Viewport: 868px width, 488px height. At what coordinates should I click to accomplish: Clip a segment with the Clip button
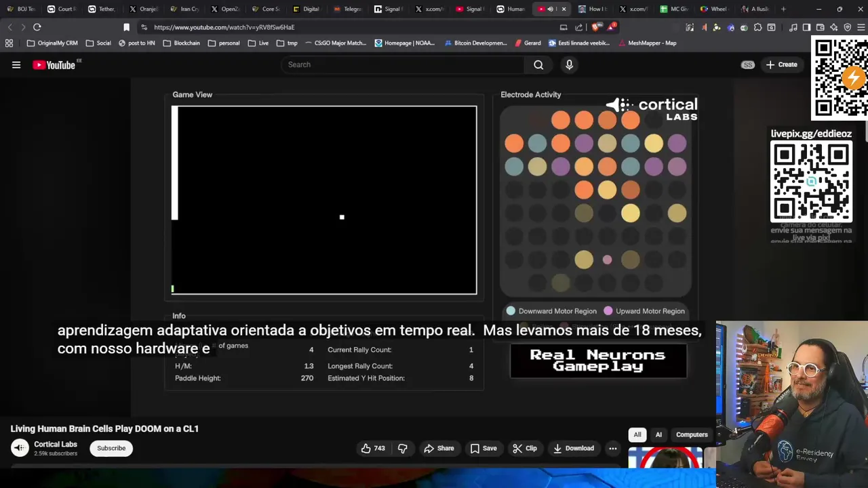click(525, 448)
